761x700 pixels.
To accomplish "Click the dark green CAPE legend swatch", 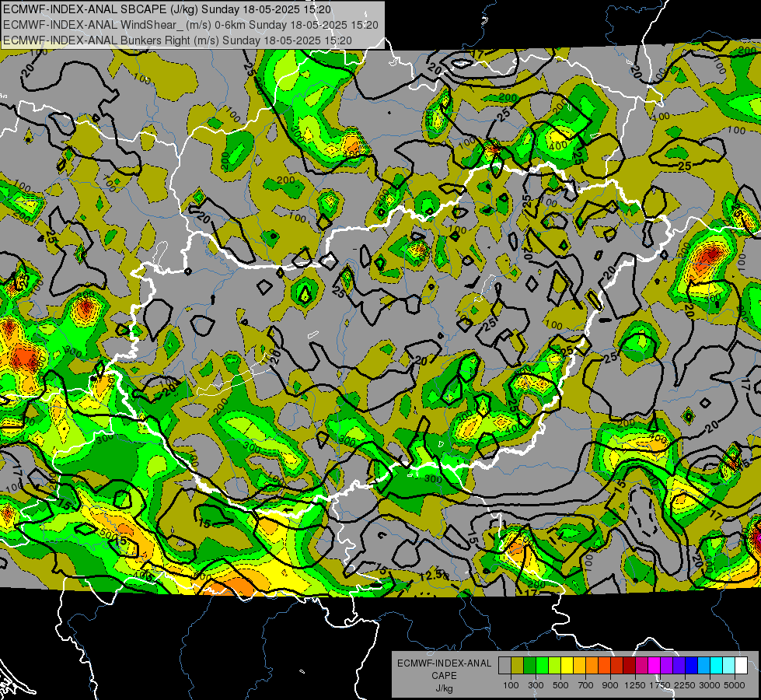I will click(529, 666).
